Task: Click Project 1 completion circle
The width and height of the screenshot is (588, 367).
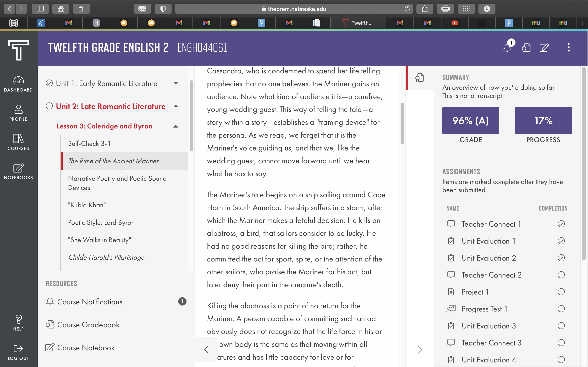Action: (561, 292)
